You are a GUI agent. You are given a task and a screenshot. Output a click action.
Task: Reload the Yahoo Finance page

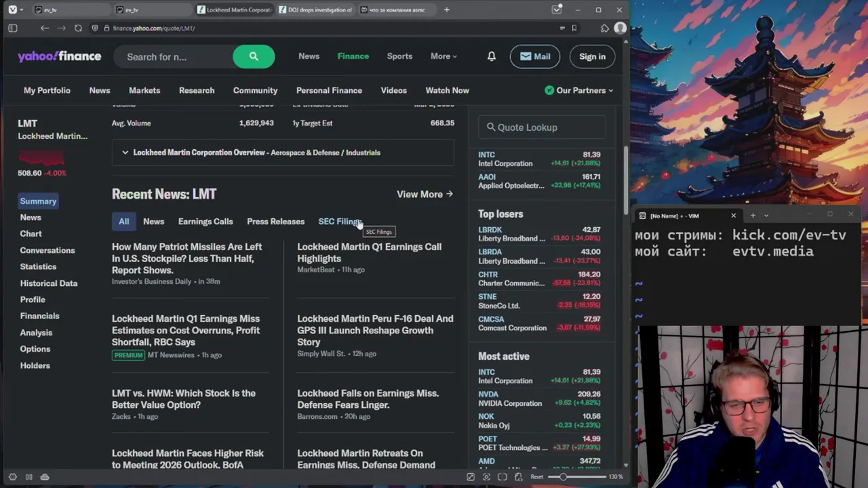tap(78, 28)
